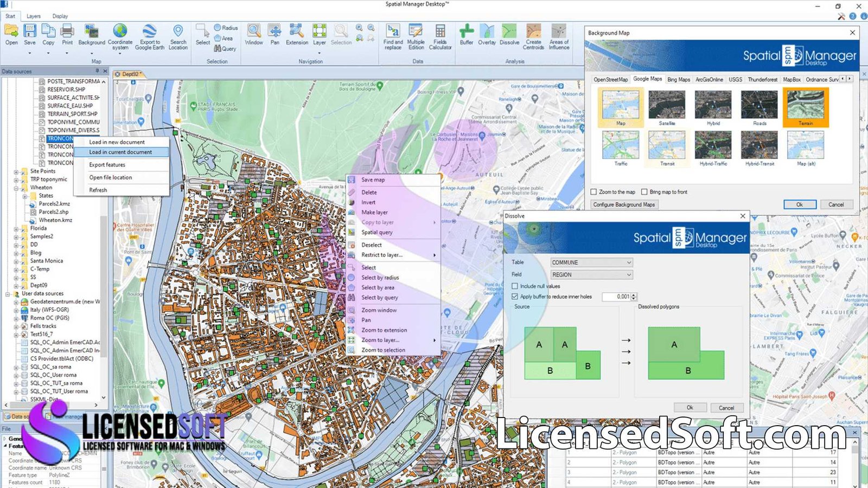This screenshot has width=868, height=488.
Task: Confirm Background Map with Ok
Action: [800, 205]
